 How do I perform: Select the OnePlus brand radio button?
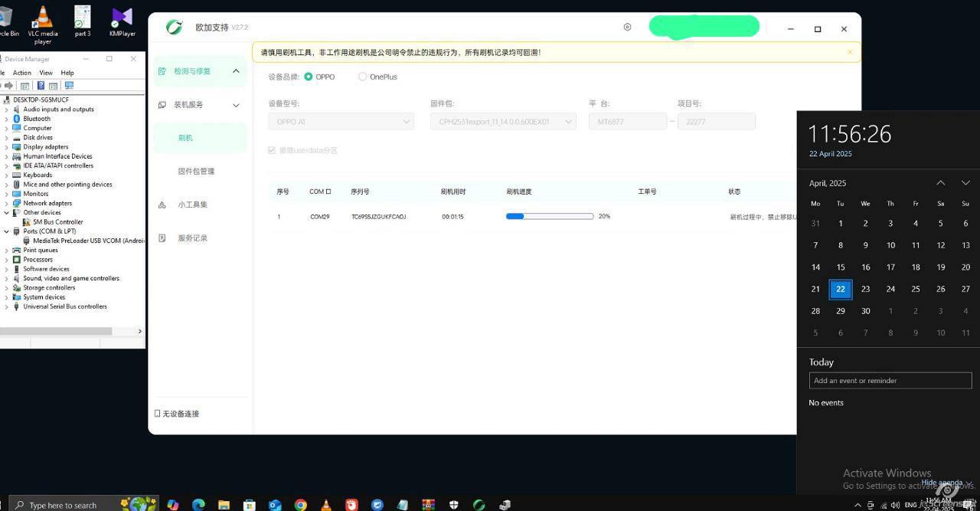pos(363,77)
